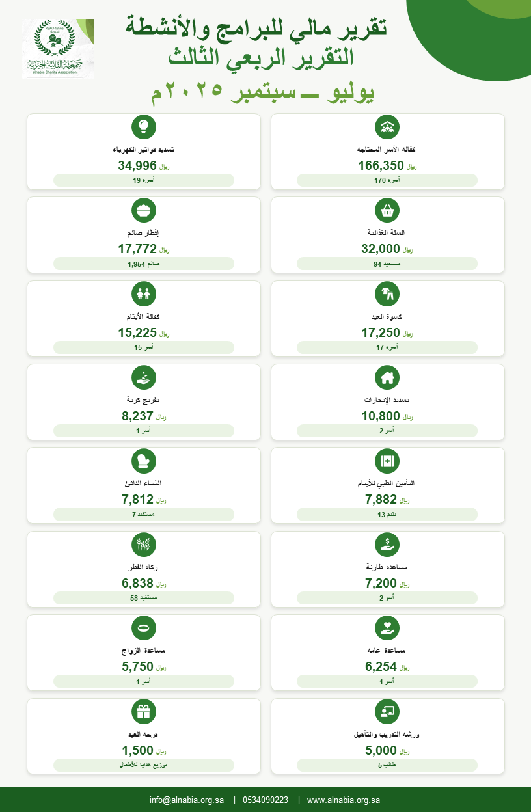Viewport: 531px width, 812px height.
Task: Open the www.alnabia.org.sa website link
Action: click(x=344, y=800)
